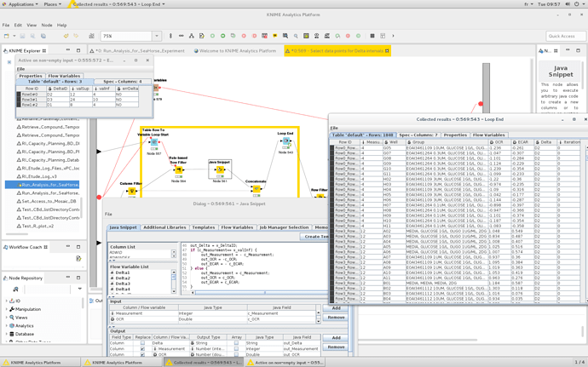Open the File menu in KNIME menu bar

(6, 25)
